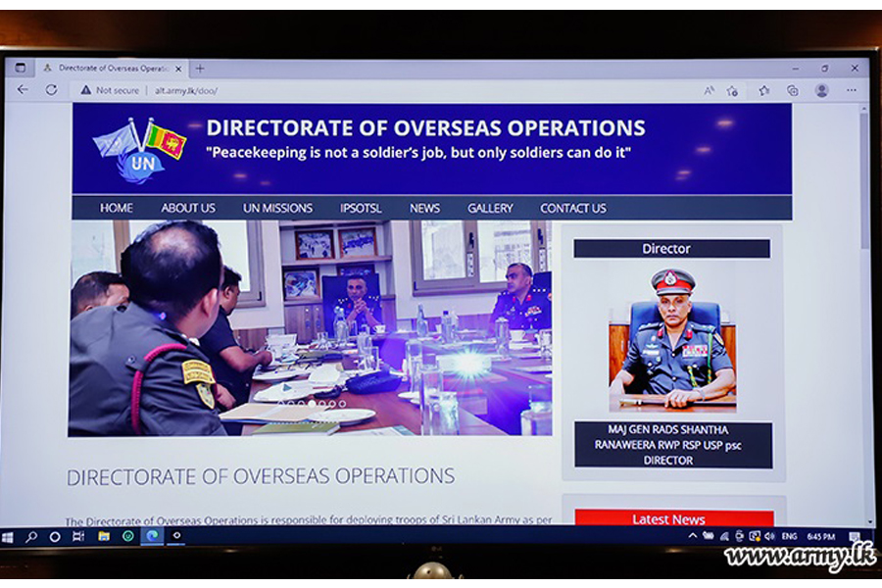Select the Directorate of Overseas Operations tab
Image resolution: width=882 pixels, height=588 pixels.
click(x=113, y=69)
